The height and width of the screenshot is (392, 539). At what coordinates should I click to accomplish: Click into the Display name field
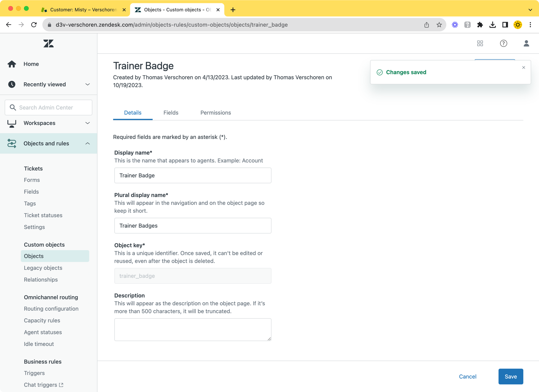pyautogui.click(x=193, y=176)
